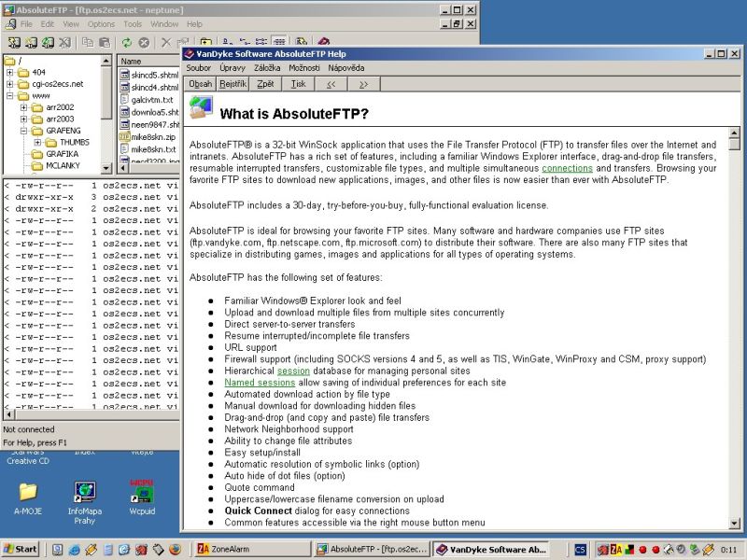Open the ZoneAlarm tray icon
Viewport: 747px width, 560px height.
click(614, 550)
